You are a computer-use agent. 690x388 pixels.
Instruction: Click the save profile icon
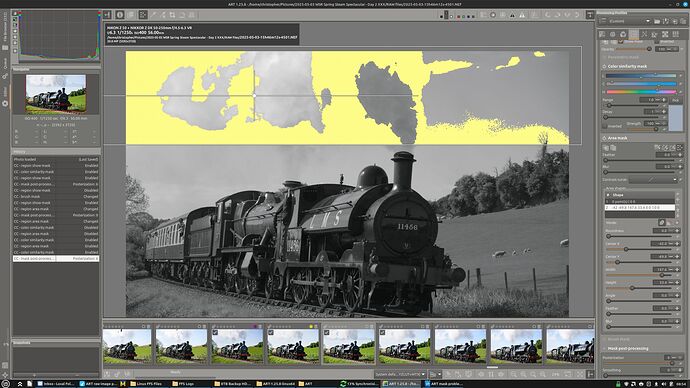666,21
